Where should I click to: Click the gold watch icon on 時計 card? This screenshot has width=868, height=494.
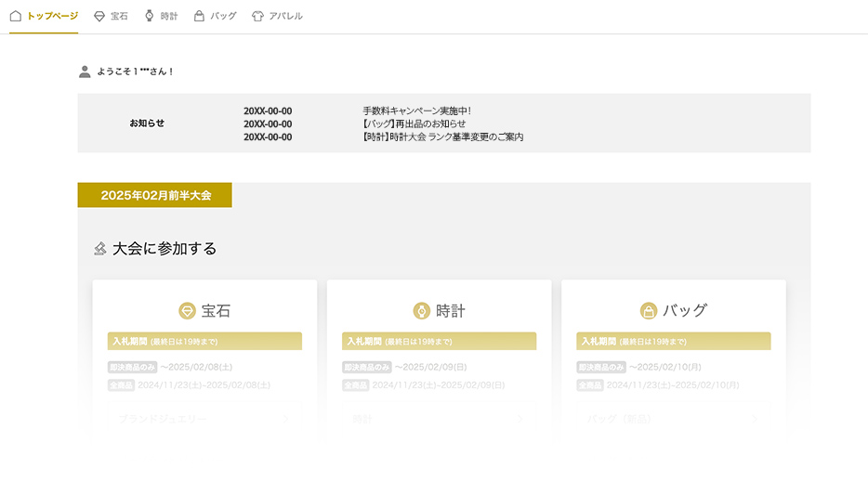(x=421, y=311)
